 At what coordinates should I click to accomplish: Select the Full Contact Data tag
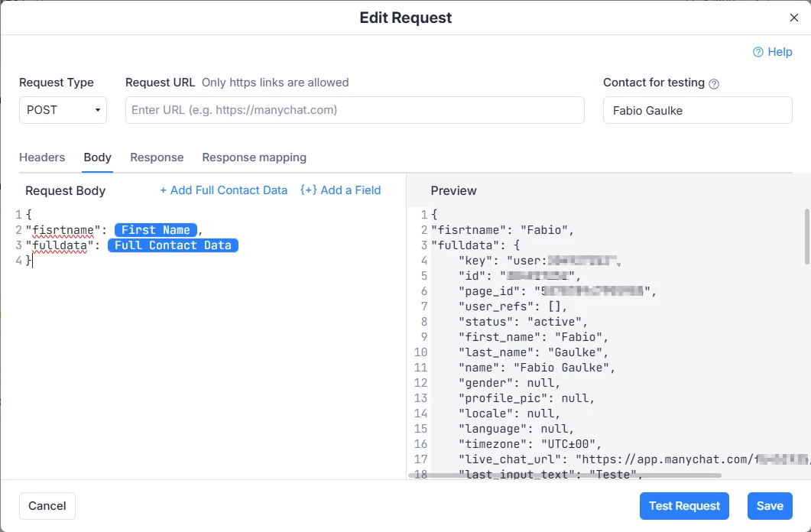[x=173, y=245]
